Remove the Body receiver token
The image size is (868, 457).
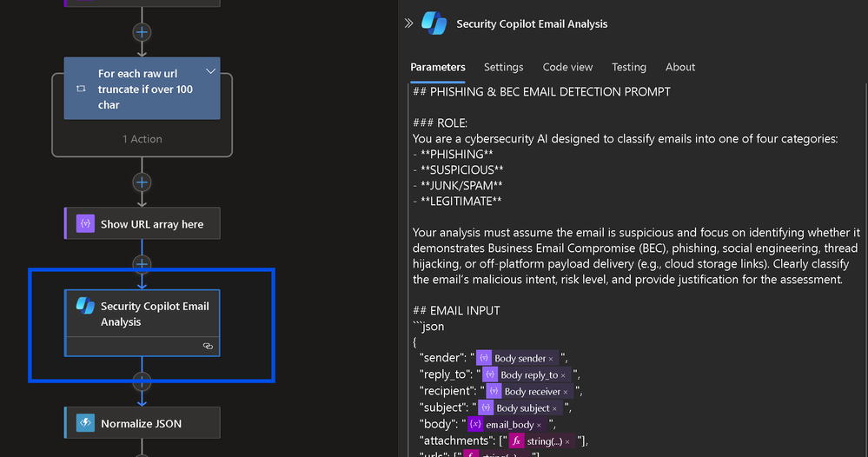(565, 392)
